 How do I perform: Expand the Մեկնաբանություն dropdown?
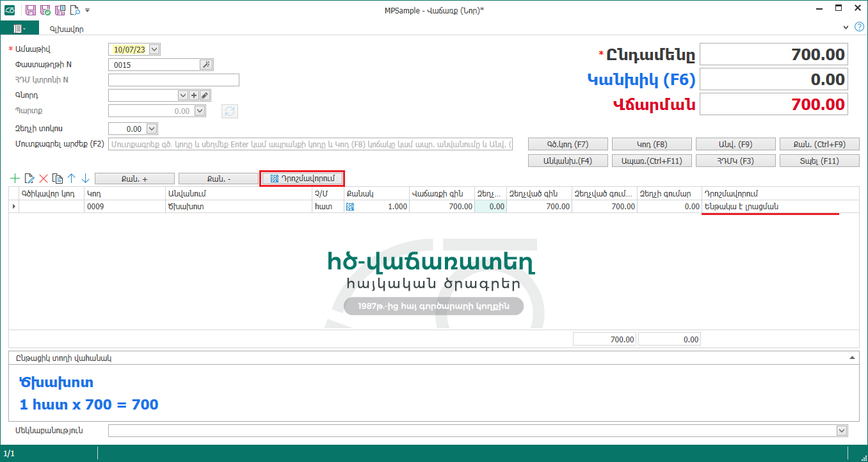point(842,431)
